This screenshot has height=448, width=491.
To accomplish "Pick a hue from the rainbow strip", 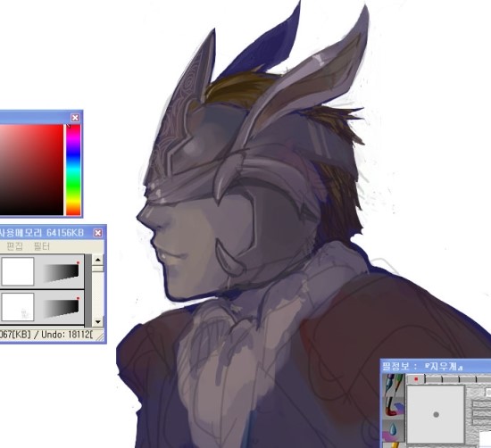I will pyautogui.click(x=73, y=170).
